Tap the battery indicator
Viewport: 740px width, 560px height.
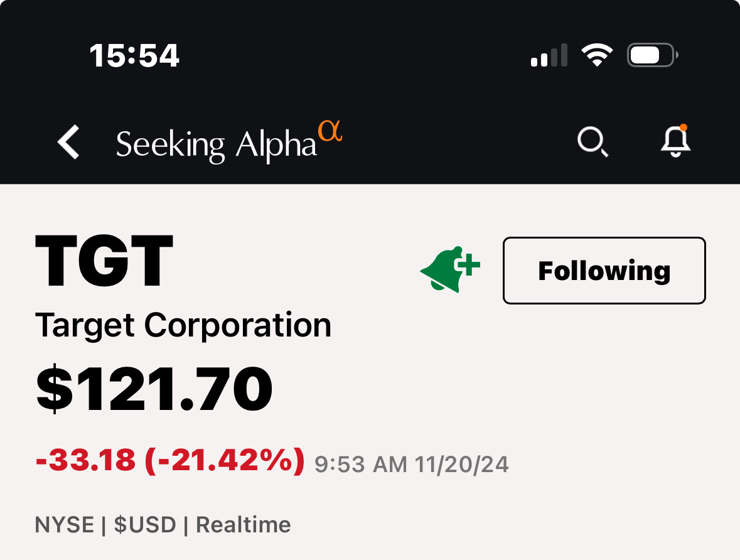(x=653, y=55)
